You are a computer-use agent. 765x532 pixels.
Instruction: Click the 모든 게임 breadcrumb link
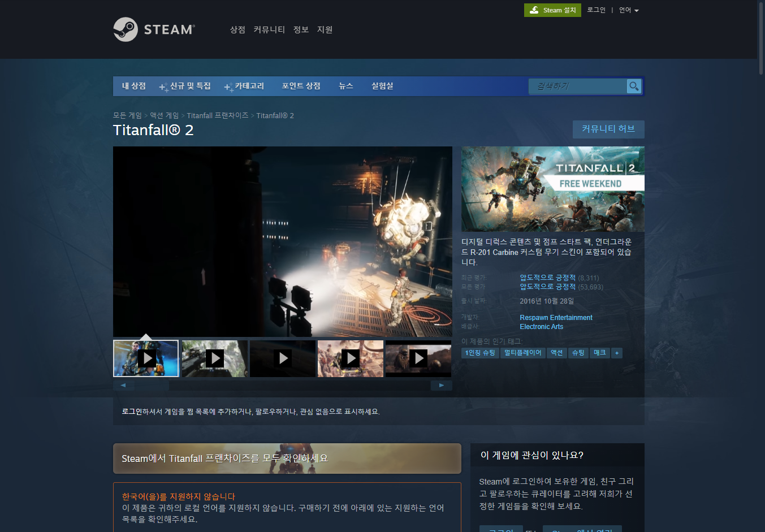pos(127,115)
